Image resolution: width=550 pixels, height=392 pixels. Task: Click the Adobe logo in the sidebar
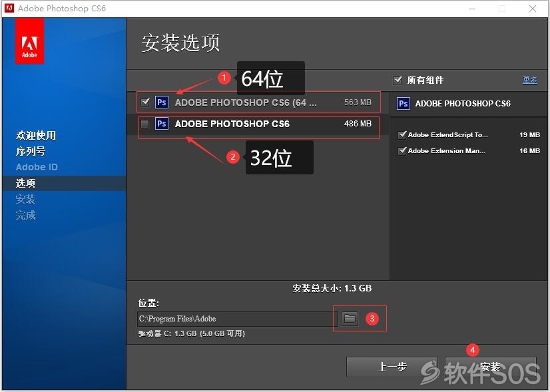pyautogui.click(x=29, y=41)
